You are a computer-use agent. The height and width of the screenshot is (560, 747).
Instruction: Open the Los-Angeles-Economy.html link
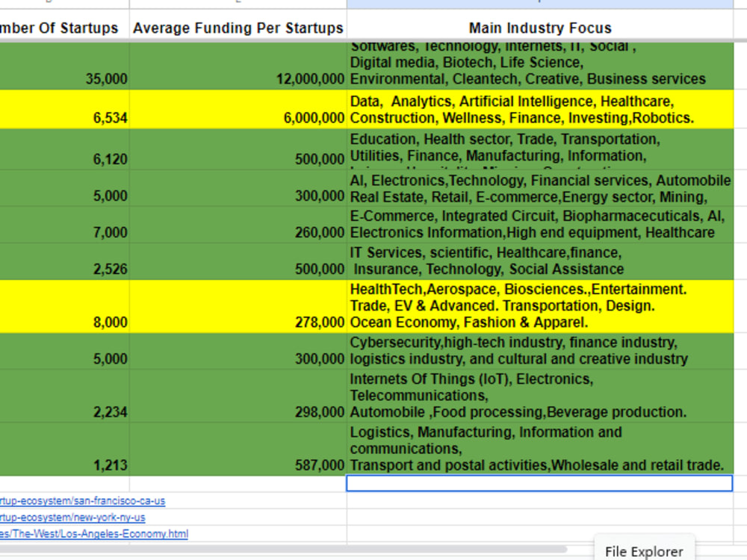pos(94,534)
